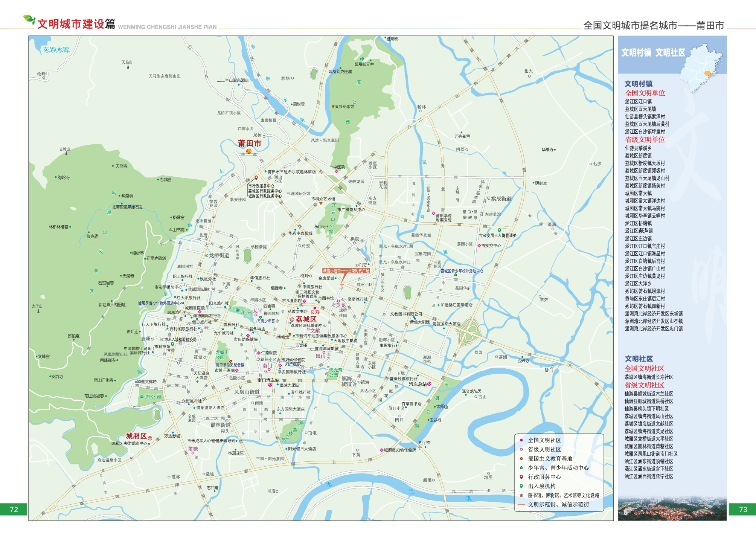756x545 pixels.
Task: Click page number 73
Action: [742, 509]
